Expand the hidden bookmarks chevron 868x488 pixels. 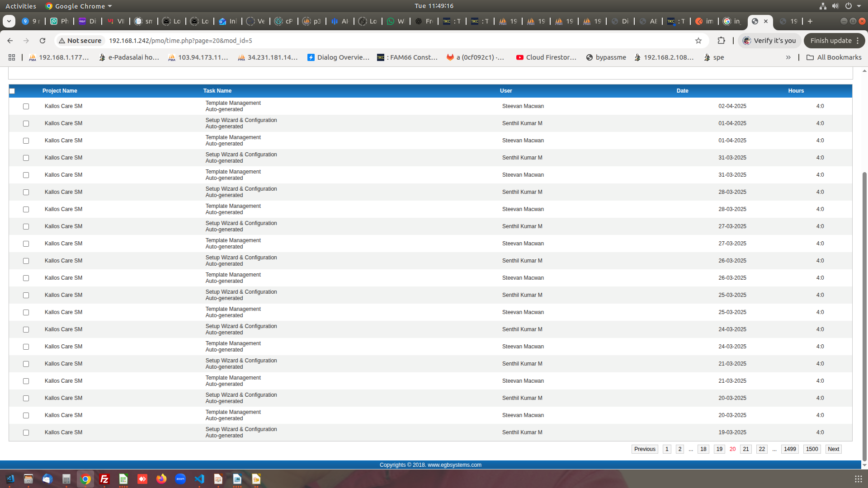pos(788,57)
